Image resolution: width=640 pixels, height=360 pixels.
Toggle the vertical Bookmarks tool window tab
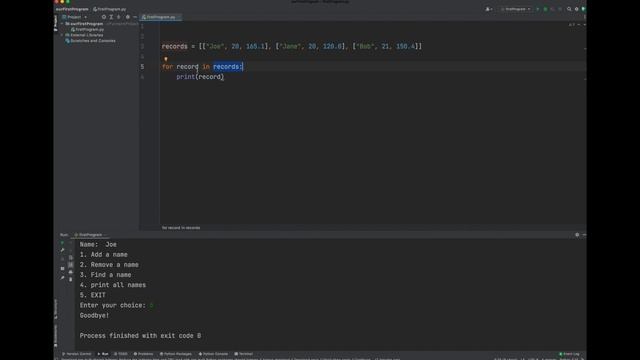coord(56,336)
